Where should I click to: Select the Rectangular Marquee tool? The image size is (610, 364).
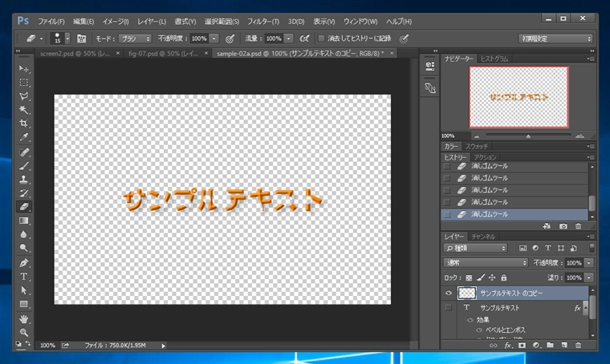pos(24,83)
